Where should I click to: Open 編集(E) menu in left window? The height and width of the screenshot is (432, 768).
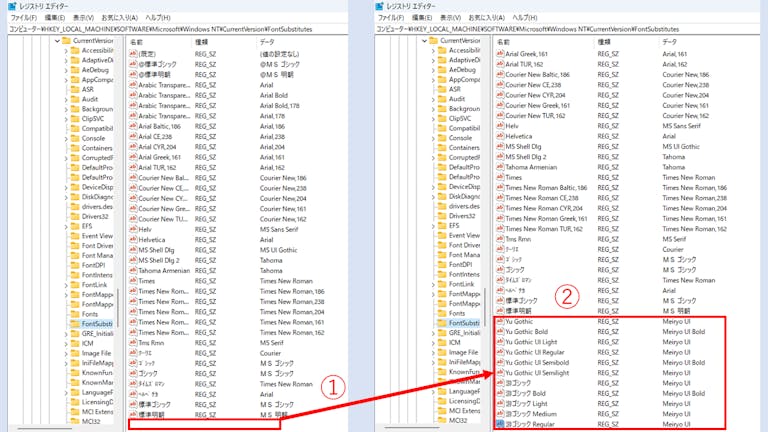point(54,18)
